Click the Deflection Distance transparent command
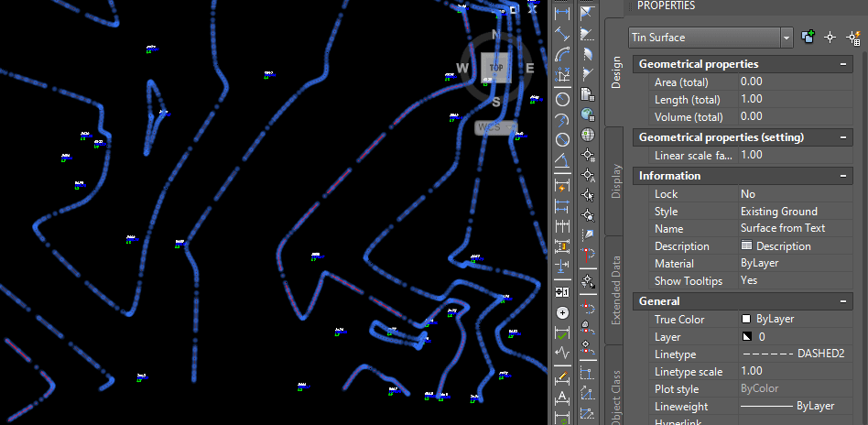The image size is (868, 425). pos(587,73)
